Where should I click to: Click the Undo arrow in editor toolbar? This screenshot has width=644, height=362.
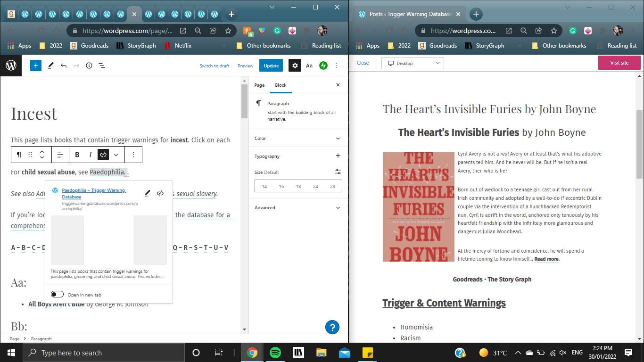tap(64, 66)
